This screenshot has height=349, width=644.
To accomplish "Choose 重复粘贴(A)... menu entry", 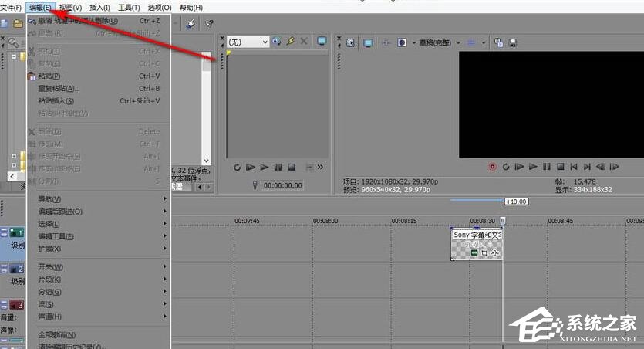I will (x=98, y=88).
